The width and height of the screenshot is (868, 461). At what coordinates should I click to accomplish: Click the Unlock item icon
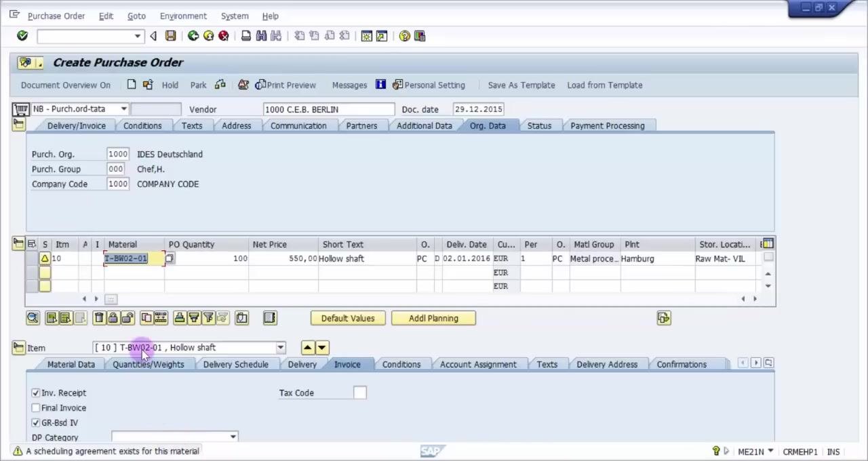127,318
